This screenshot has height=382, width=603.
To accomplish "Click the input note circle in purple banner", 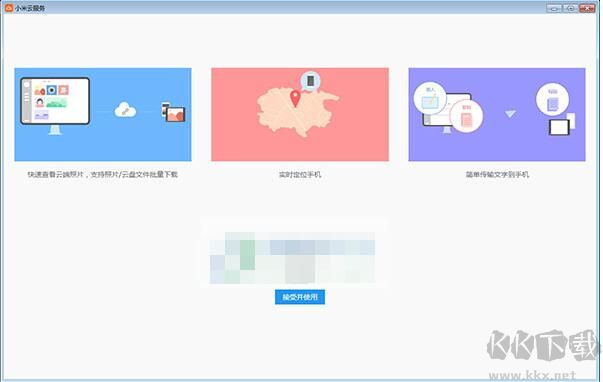I will pos(430,98).
